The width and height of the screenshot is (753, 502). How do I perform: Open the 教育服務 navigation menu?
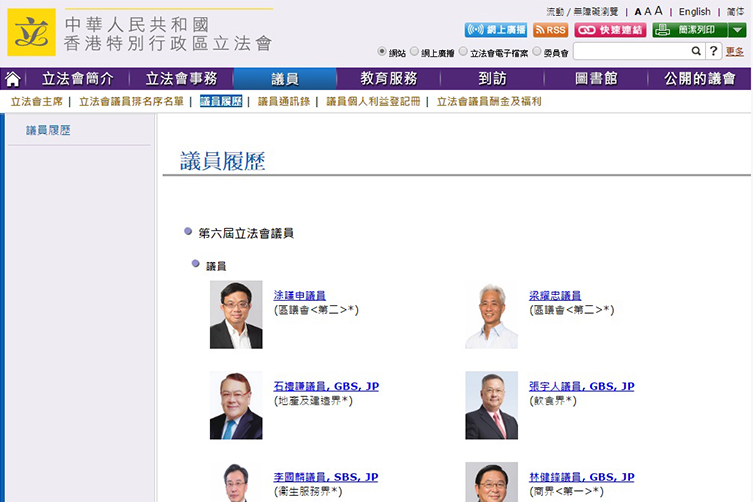coord(389,79)
